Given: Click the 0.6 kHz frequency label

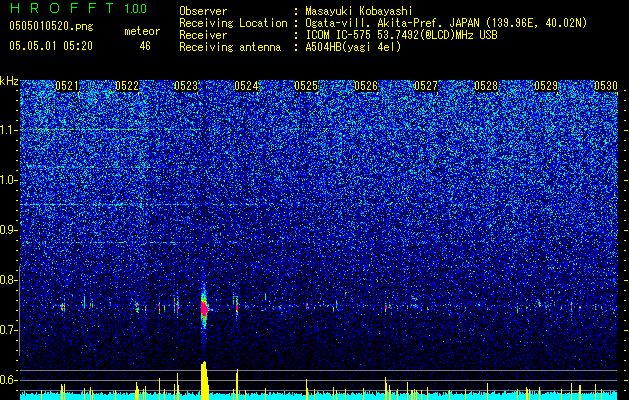Looking at the screenshot, I should click(8, 380).
